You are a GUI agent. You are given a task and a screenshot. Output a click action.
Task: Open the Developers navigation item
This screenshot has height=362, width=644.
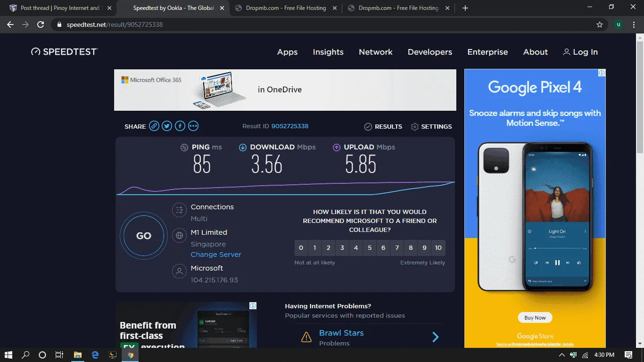[x=430, y=52]
